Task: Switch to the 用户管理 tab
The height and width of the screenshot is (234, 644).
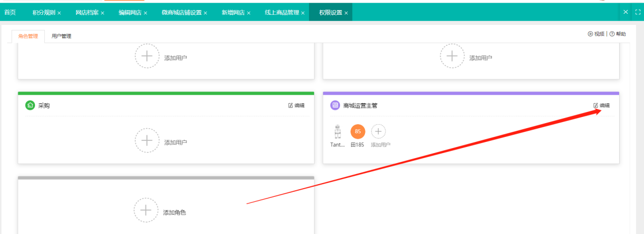Action: tap(62, 36)
